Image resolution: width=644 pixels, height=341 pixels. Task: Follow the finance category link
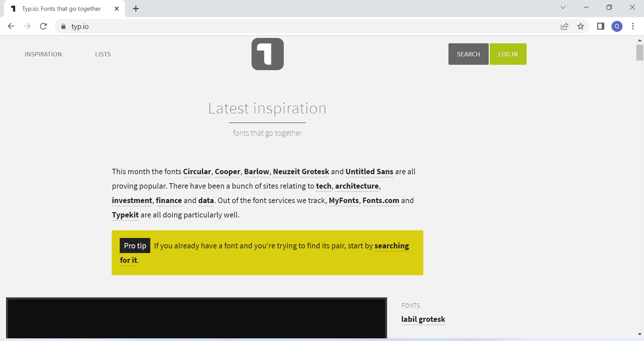pos(169,200)
